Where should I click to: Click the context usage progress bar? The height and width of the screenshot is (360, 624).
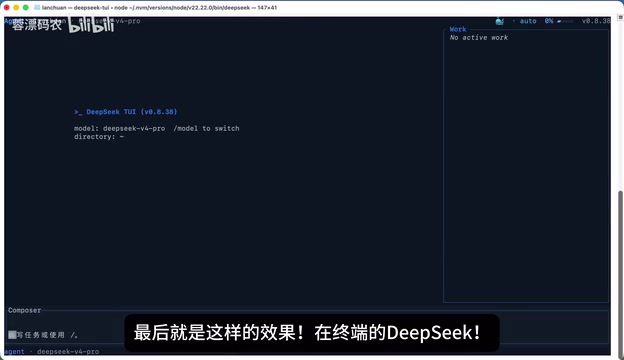[x=565, y=21]
